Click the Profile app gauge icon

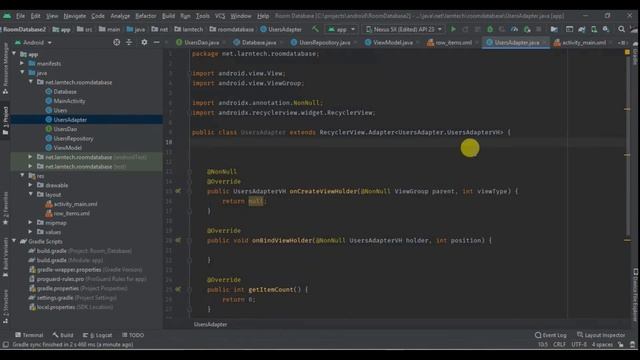(x=514, y=29)
